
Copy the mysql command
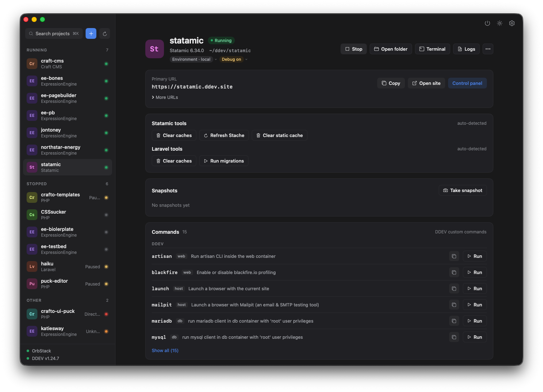(454, 337)
